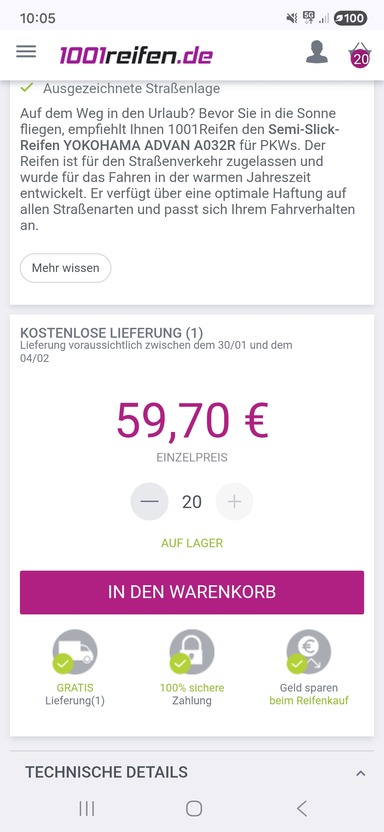This screenshot has width=384, height=832.
Task: Open the hamburger navigation menu
Action: [26, 51]
